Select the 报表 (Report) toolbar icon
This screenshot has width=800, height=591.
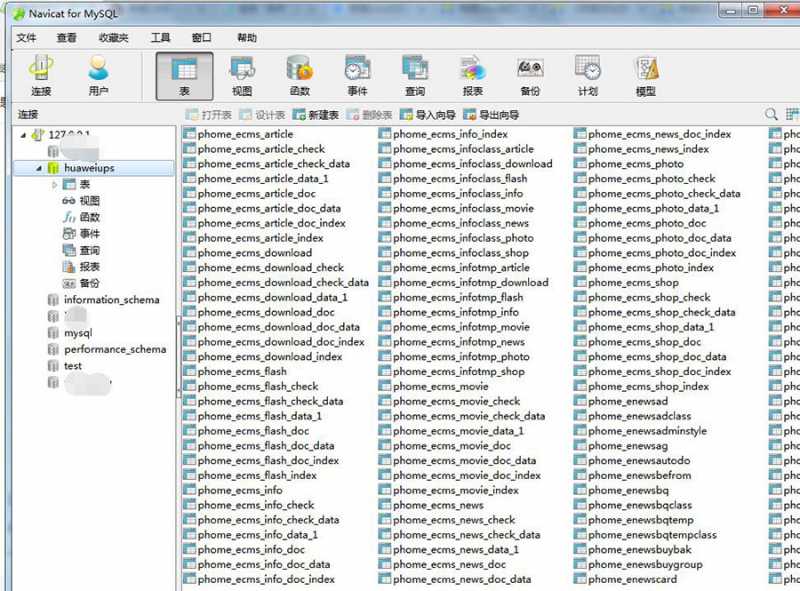pos(472,75)
